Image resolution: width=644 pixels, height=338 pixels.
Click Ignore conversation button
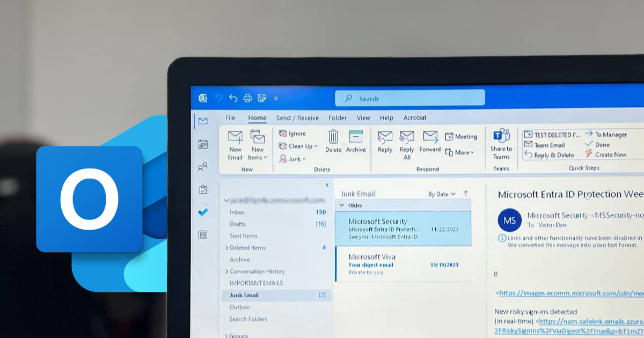pyautogui.click(x=292, y=134)
